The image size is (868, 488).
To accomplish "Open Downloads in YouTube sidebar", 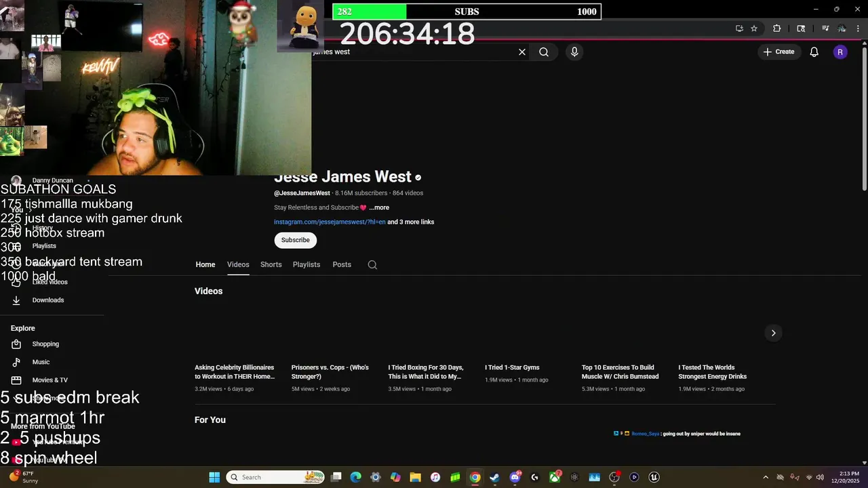I will 48,300.
